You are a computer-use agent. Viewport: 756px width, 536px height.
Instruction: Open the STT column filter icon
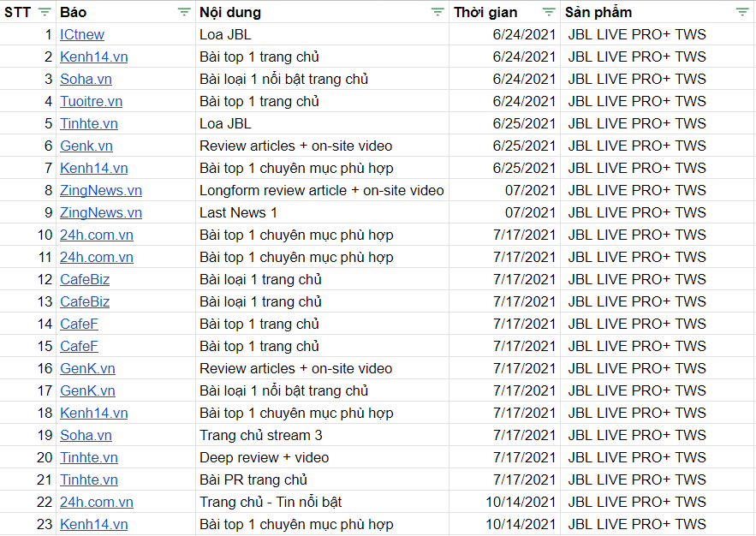[x=45, y=12]
